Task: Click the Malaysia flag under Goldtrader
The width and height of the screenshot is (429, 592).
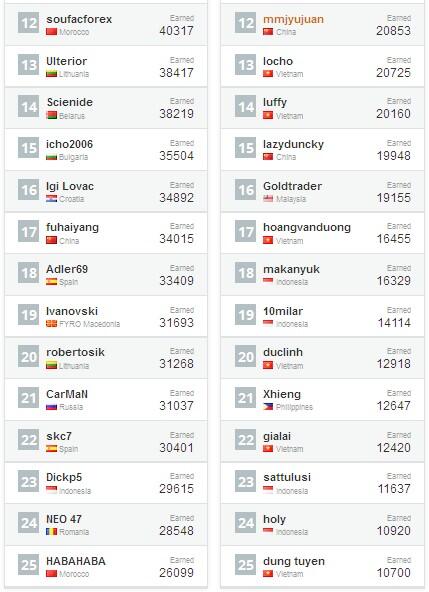Action: point(268,199)
